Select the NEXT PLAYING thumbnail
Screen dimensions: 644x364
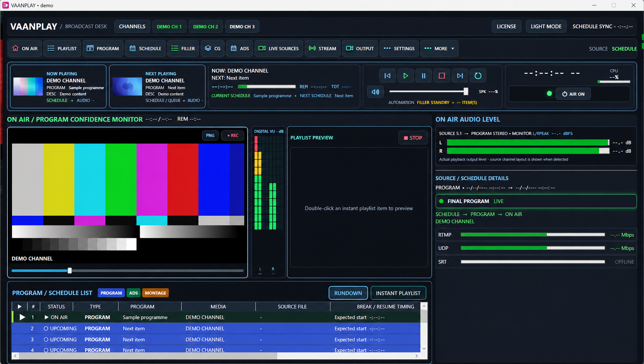click(x=127, y=86)
